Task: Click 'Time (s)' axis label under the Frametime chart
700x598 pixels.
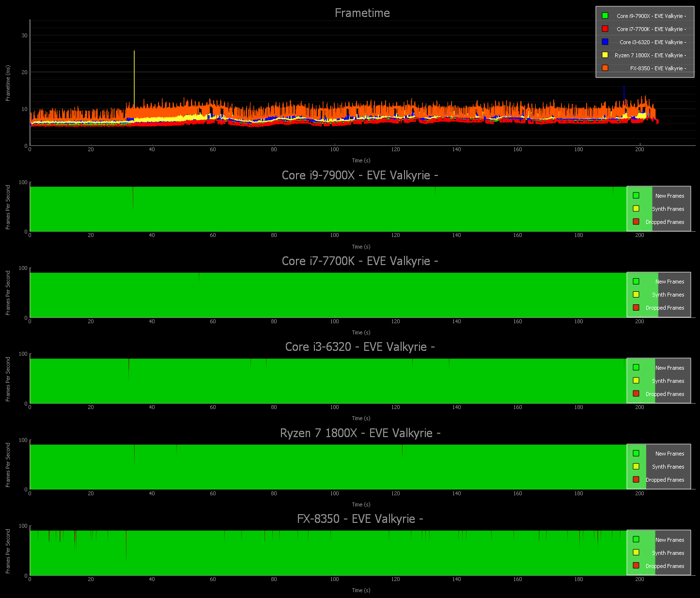Action: pos(361,160)
